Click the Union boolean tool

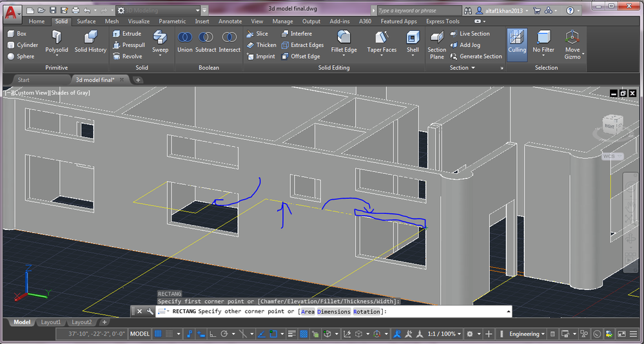(185, 41)
